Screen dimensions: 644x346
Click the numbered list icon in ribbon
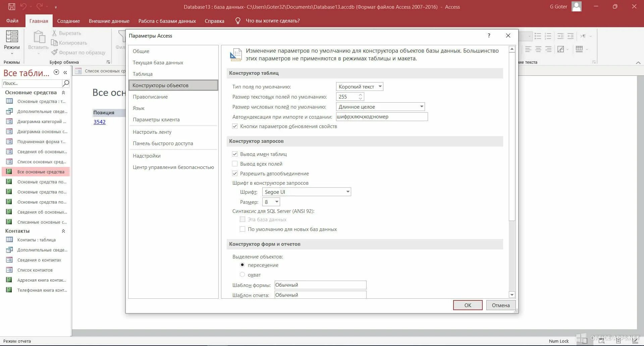(548, 36)
